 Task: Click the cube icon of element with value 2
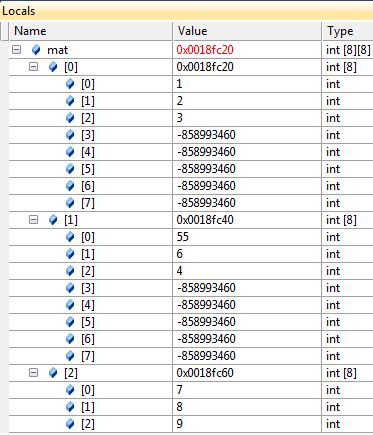tap(70, 101)
